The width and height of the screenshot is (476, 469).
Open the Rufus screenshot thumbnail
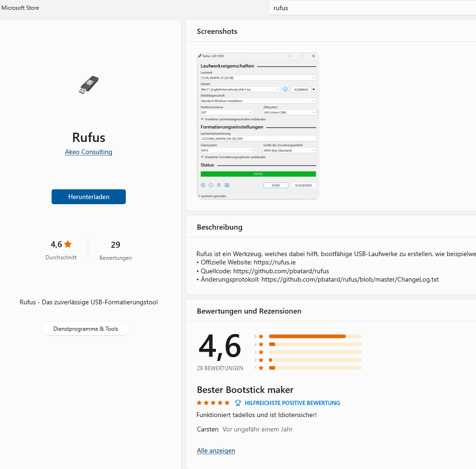point(258,126)
